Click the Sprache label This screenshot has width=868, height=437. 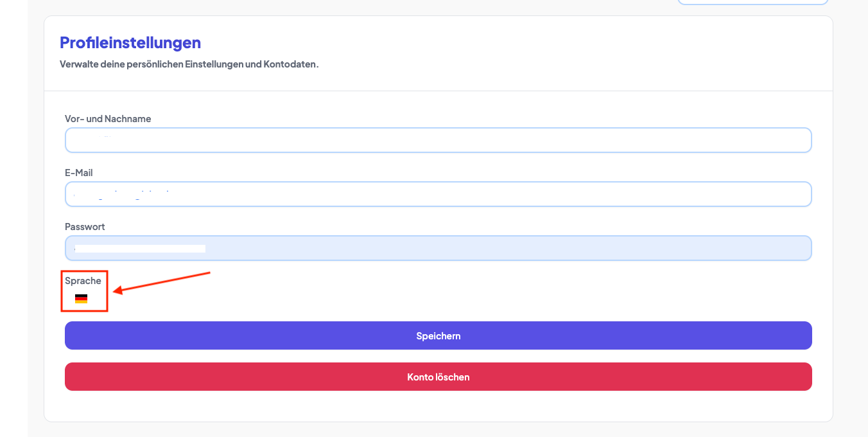tap(83, 281)
